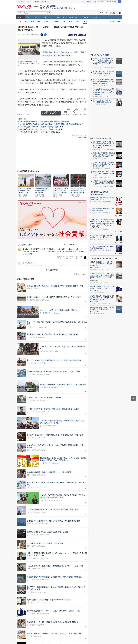
Task: Close the reaction tooltip popup
Action: click(60, 112)
